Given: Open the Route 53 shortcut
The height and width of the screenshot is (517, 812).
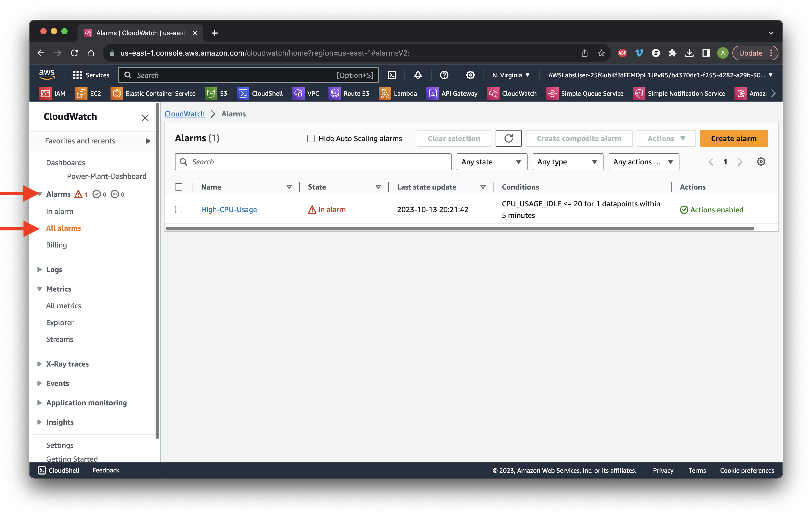Looking at the screenshot, I should coord(349,94).
